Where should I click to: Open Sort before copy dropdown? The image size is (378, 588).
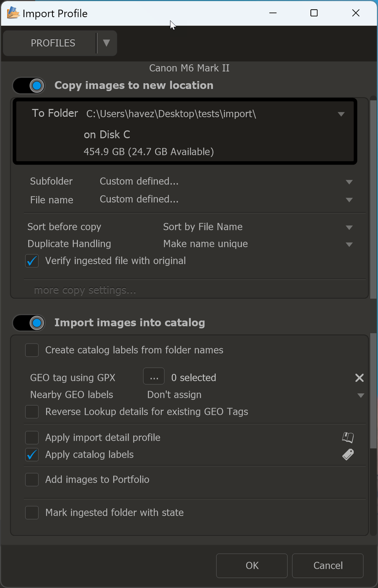coord(349,227)
